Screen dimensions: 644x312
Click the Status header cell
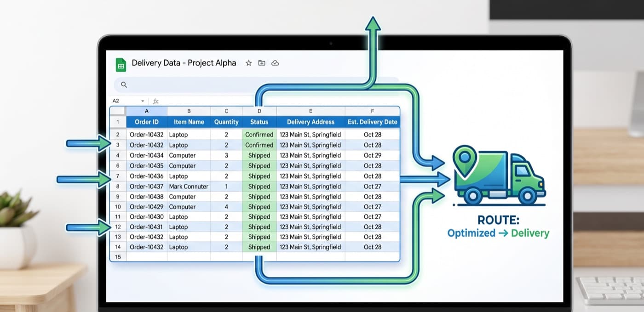pos(259,122)
